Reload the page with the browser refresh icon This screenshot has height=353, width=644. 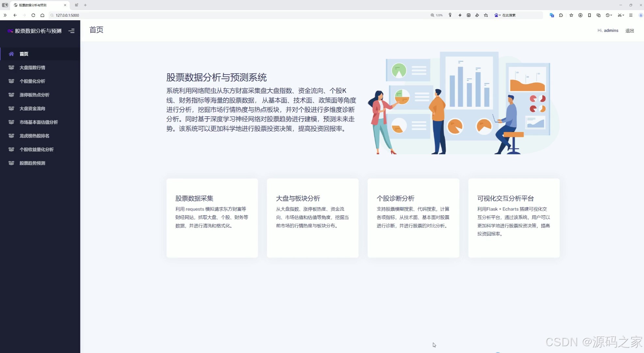33,15
